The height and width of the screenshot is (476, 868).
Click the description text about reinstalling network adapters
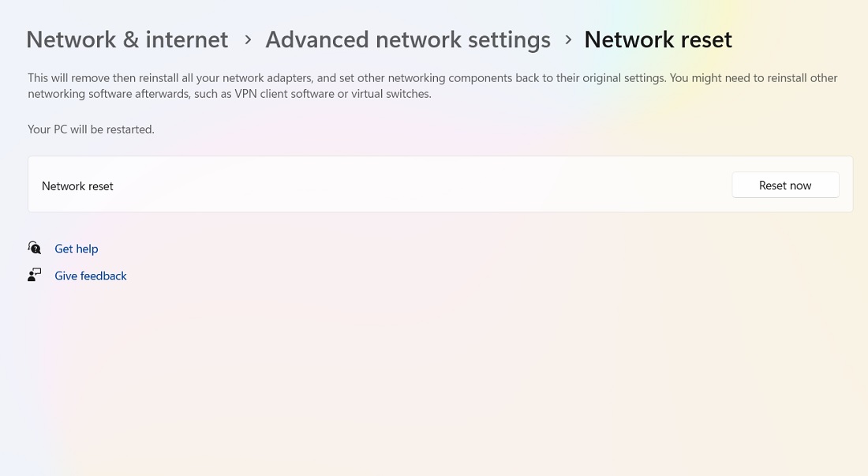click(432, 85)
